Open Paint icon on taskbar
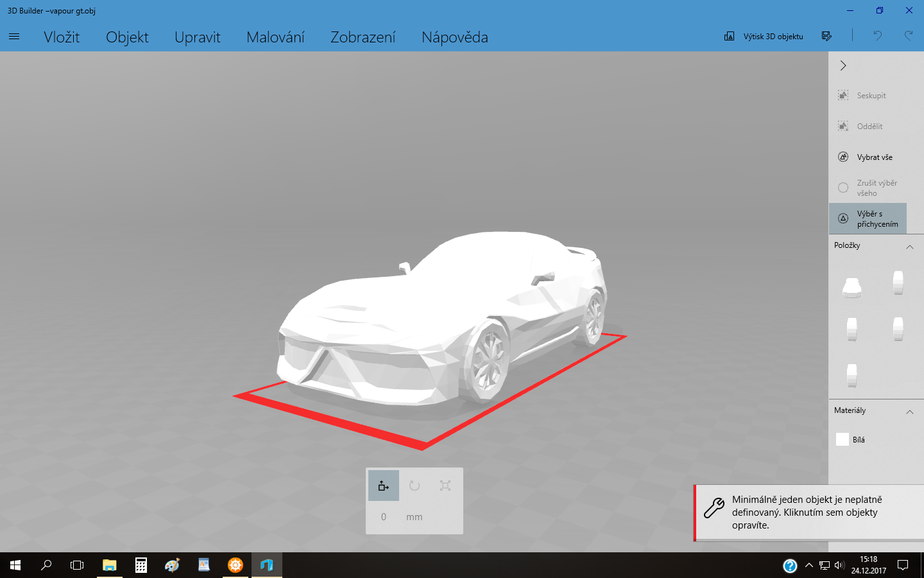Screen dimensions: 924x578 pyautogui.click(x=172, y=565)
